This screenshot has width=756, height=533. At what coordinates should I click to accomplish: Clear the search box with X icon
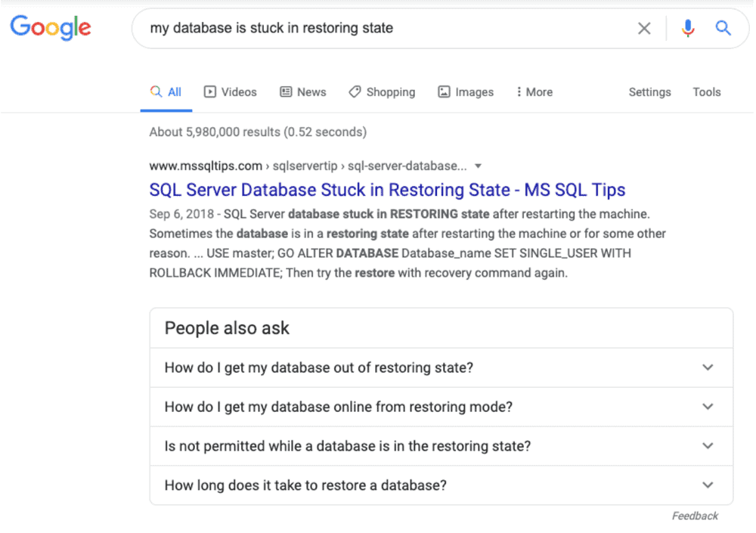click(x=644, y=29)
